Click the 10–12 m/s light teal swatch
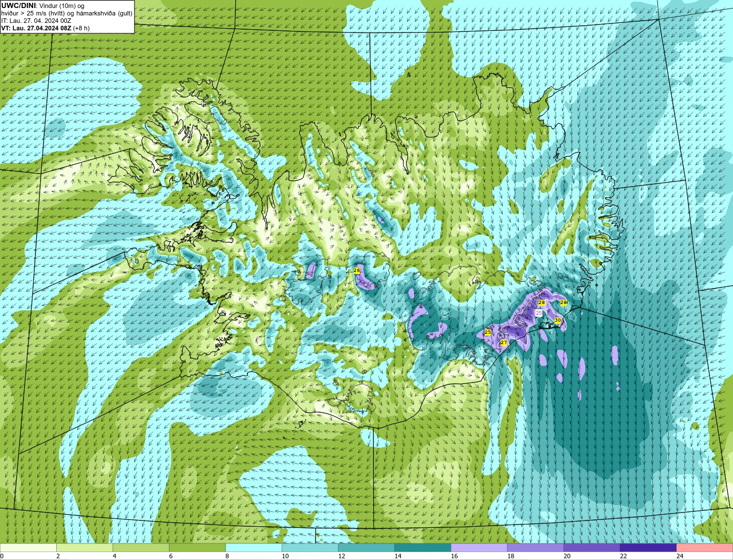733x560 pixels. point(310,548)
